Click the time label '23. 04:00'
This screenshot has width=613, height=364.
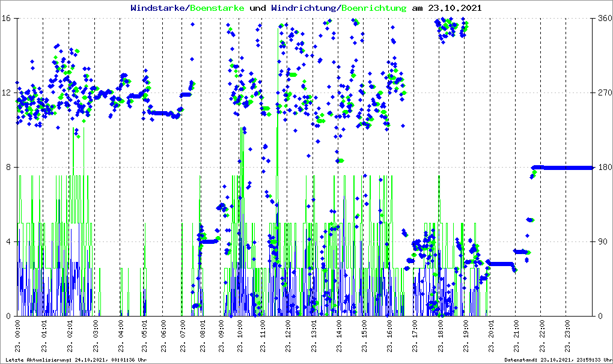120,336
